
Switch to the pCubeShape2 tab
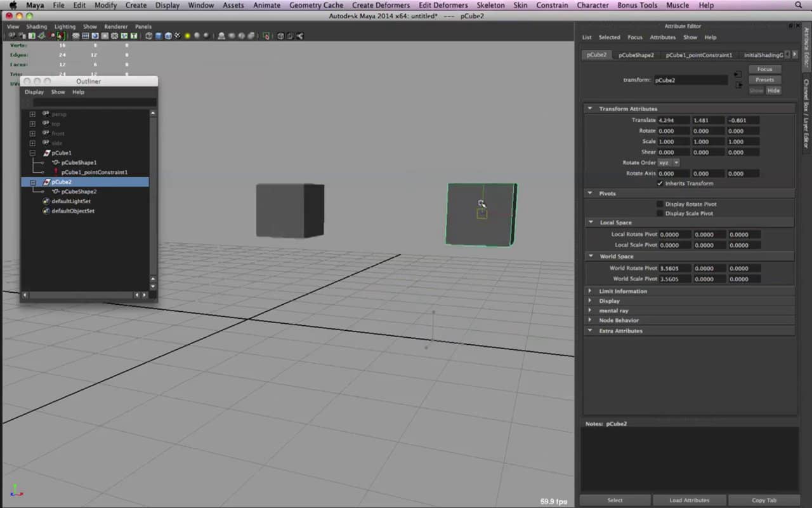click(636, 55)
